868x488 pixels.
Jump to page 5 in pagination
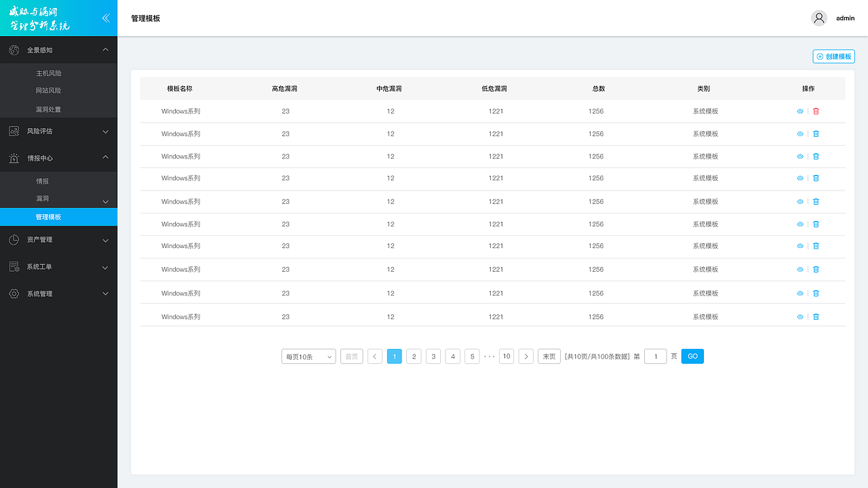pyautogui.click(x=472, y=356)
